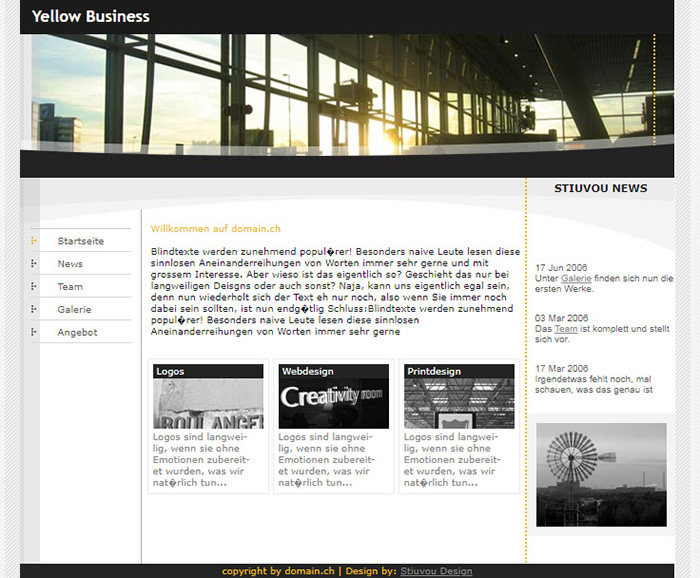Click the yellow bullet icon beside Startseite
Image resolution: width=700 pixels, height=578 pixels.
33,241
